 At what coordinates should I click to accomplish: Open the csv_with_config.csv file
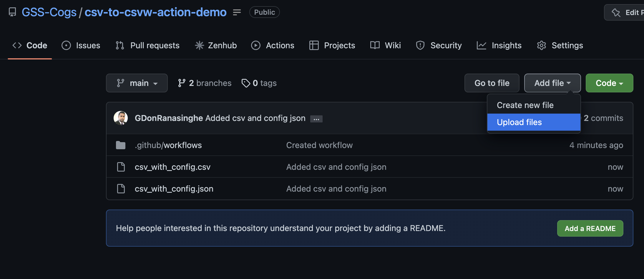tap(172, 167)
